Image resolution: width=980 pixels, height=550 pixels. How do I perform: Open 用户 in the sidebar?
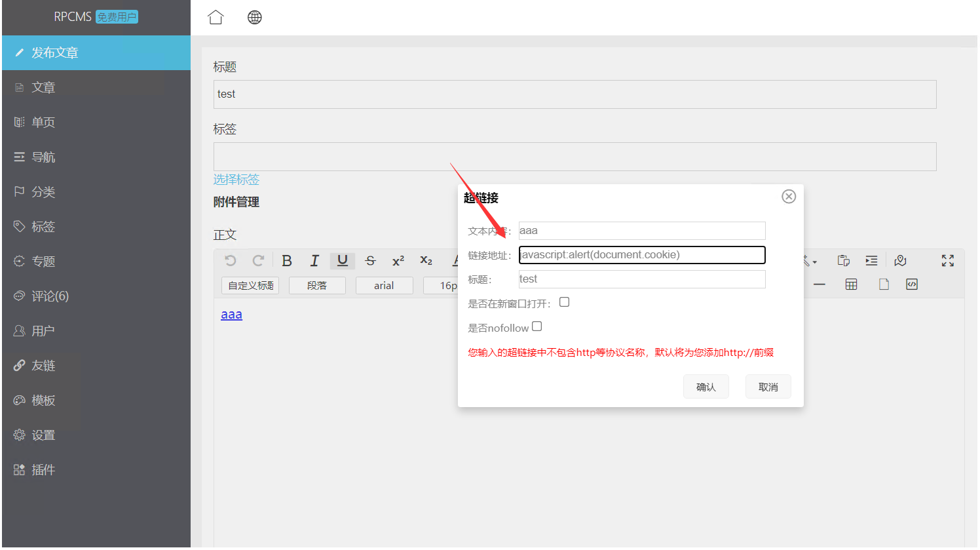click(x=96, y=331)
